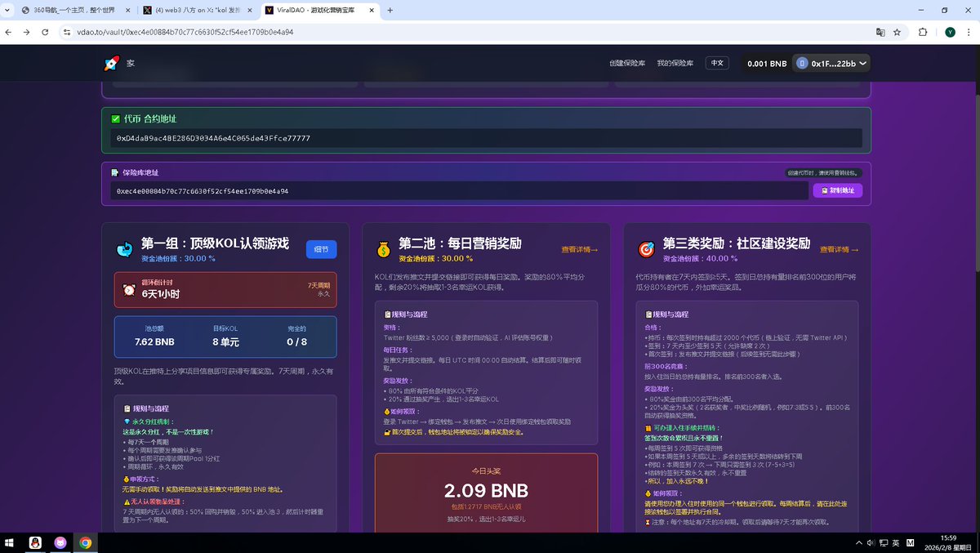Select the ViralDAO tab
Screen dimensions: 980x553
point(318,11)
